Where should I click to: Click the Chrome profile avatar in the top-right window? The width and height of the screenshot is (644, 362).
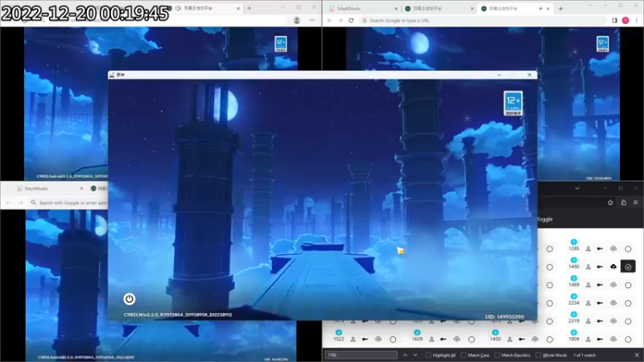(x=625, y=20)
